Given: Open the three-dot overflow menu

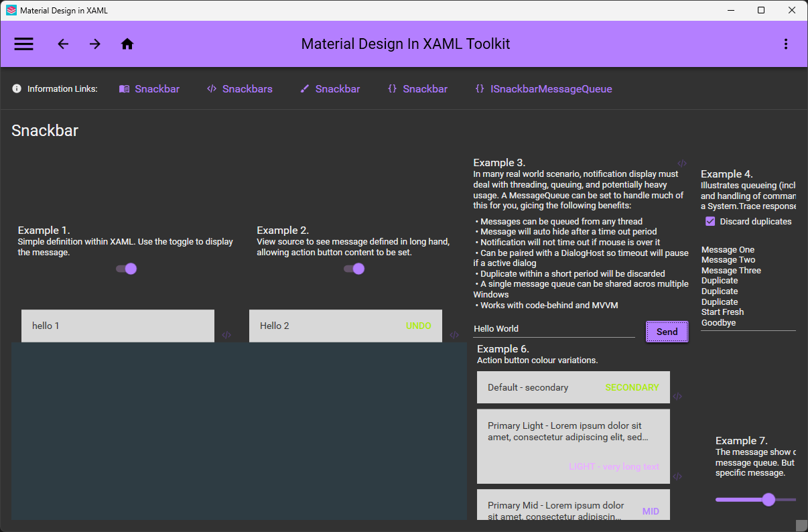Looking at the screenshot, I should 786,44.
